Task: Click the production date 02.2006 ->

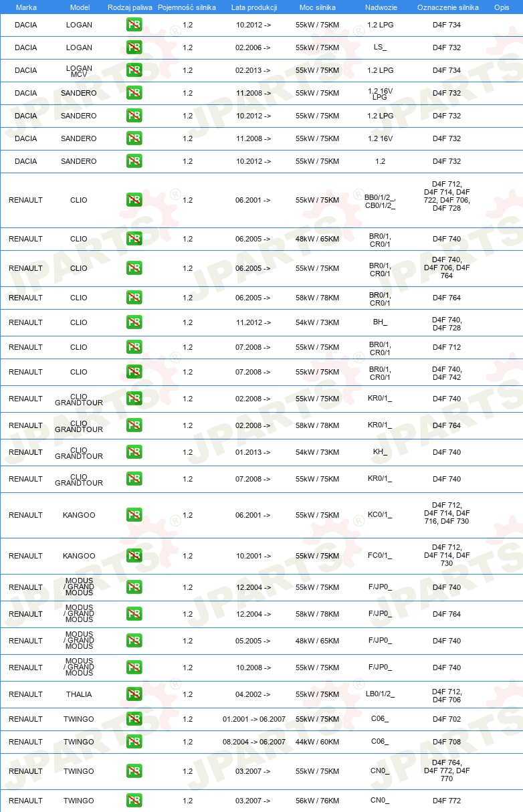Action: pyautogui.click(x=253, y=47)
